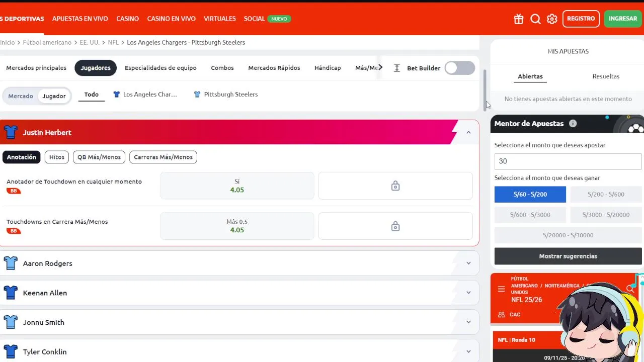
Task: Open the Mercados Rápidos tab
Action: pyautogui.click(x=274, y=68)
